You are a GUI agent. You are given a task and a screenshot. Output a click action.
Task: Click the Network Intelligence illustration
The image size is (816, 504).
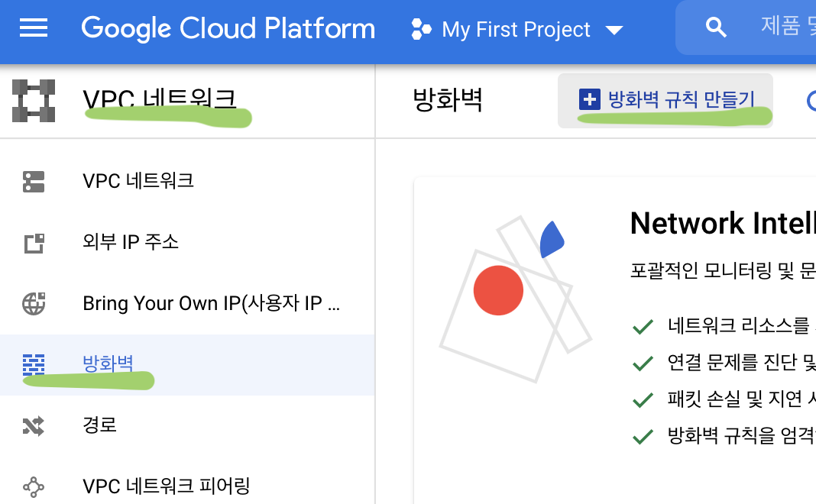click(516, 299)
